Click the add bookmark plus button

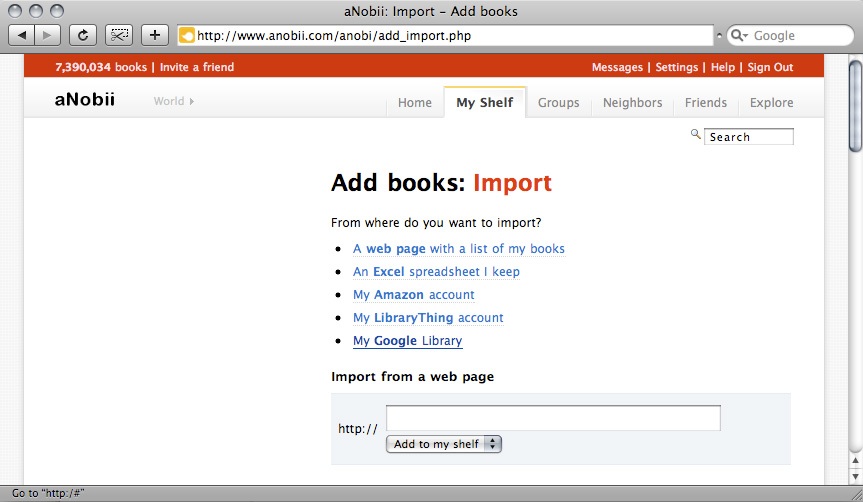pyautogui.click(x=154, y=35)
